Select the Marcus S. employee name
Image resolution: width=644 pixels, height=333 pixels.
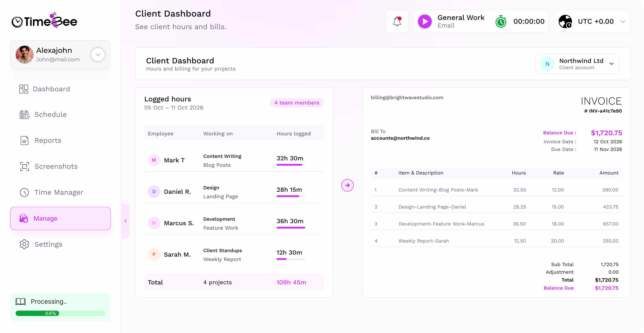(179, 223)
